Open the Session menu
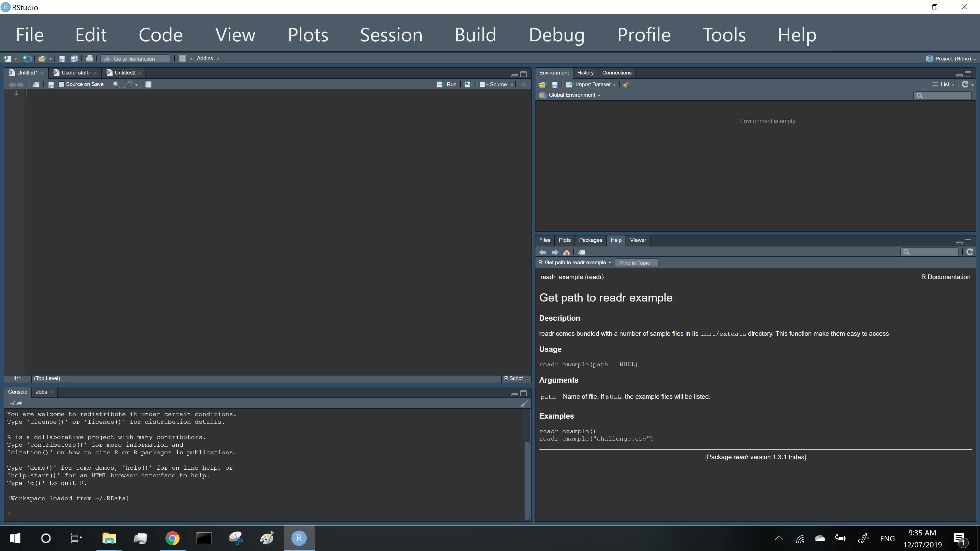 click(391, 35)
